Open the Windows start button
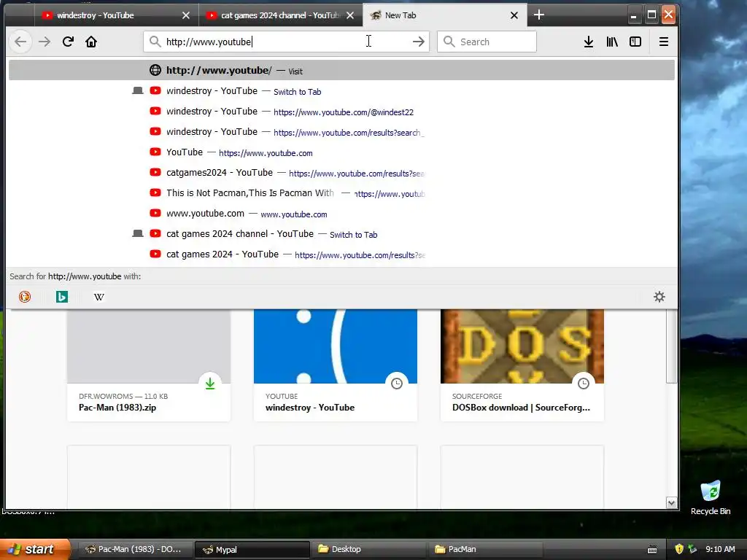This screenshot has height=560, width=747. click(x=34, y=549)
